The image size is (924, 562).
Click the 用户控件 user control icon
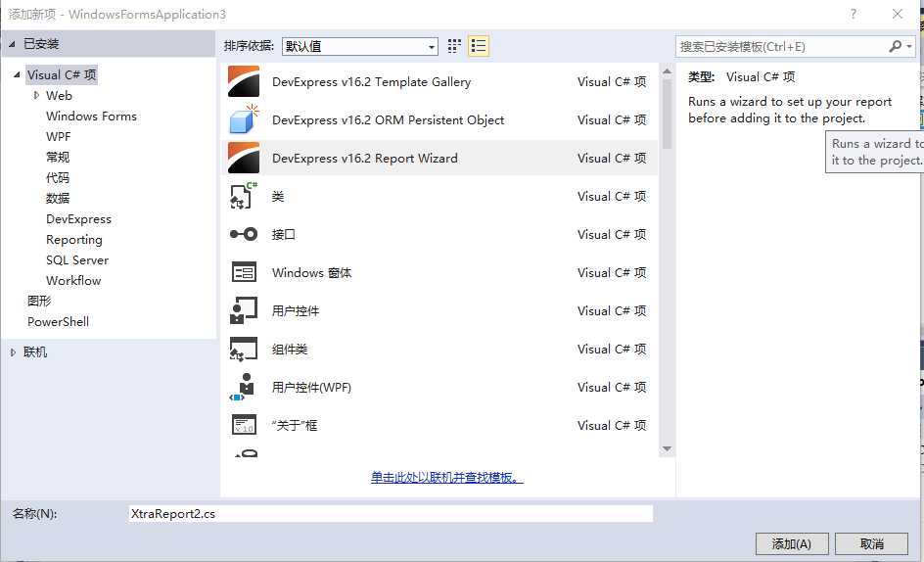[244, 310]
